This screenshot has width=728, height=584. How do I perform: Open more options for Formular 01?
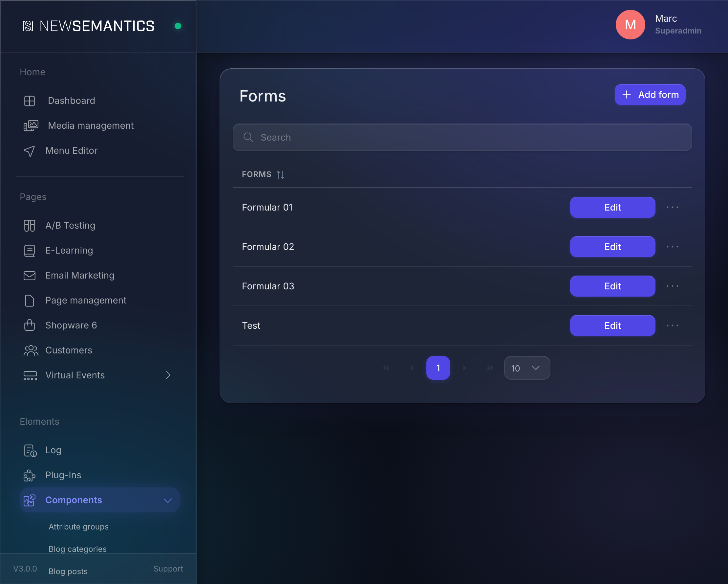pyautogui.click(x=672, y=207)
